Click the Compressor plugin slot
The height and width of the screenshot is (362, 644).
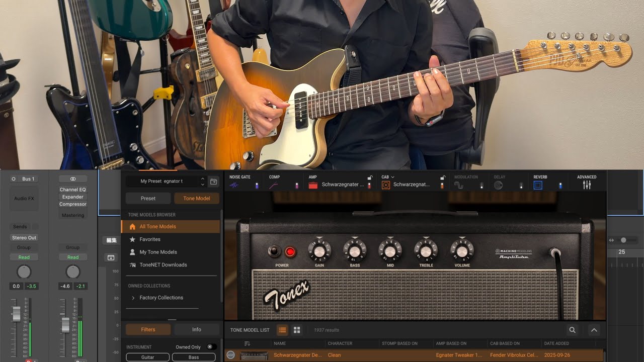point(73,204)
